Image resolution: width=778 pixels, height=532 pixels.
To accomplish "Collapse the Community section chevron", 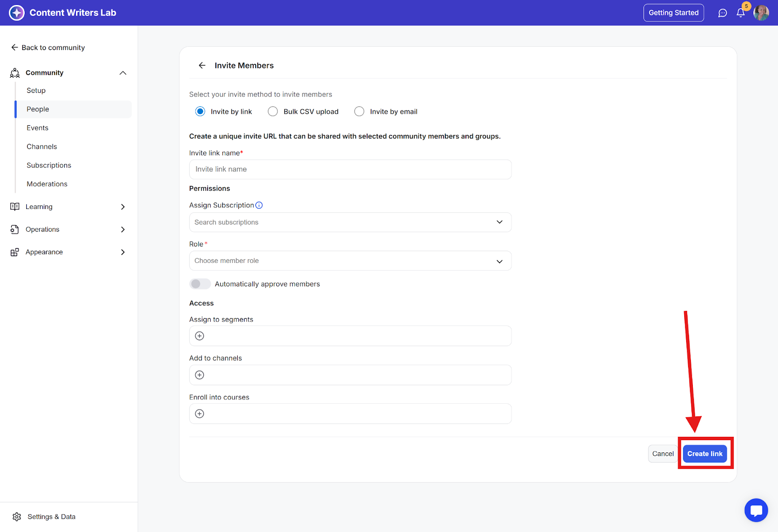I will tap(123, 73).
